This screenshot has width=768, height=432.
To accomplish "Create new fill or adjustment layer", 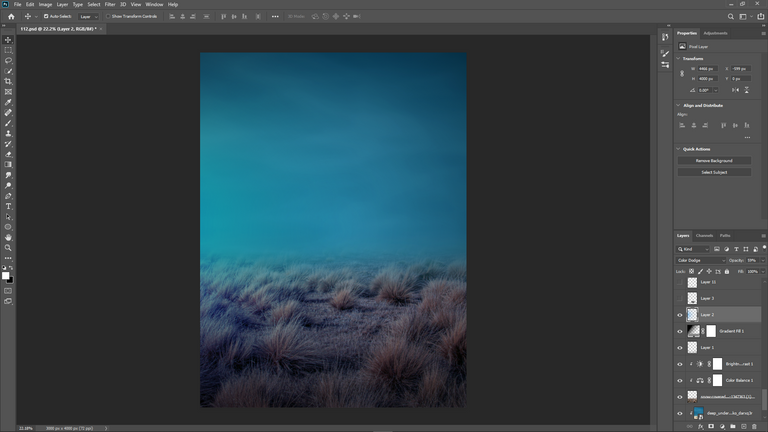I will tap(722, 427).
